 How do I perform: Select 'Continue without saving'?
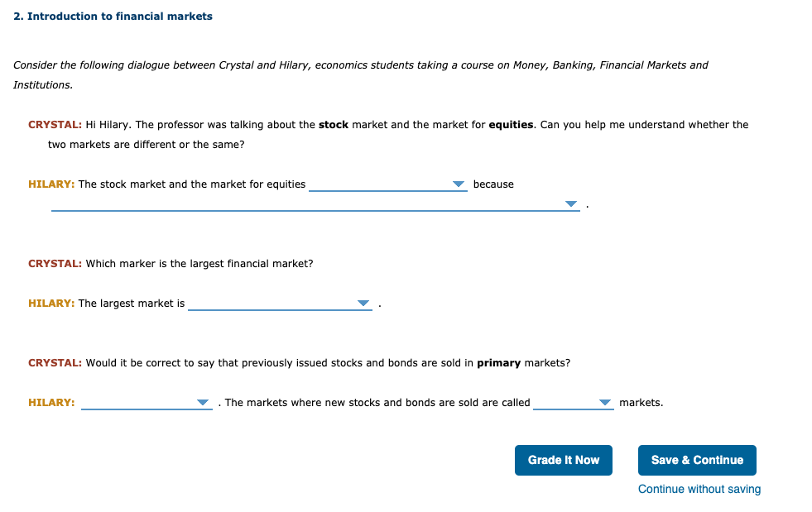pyautogui.click(x=699, y=489)
